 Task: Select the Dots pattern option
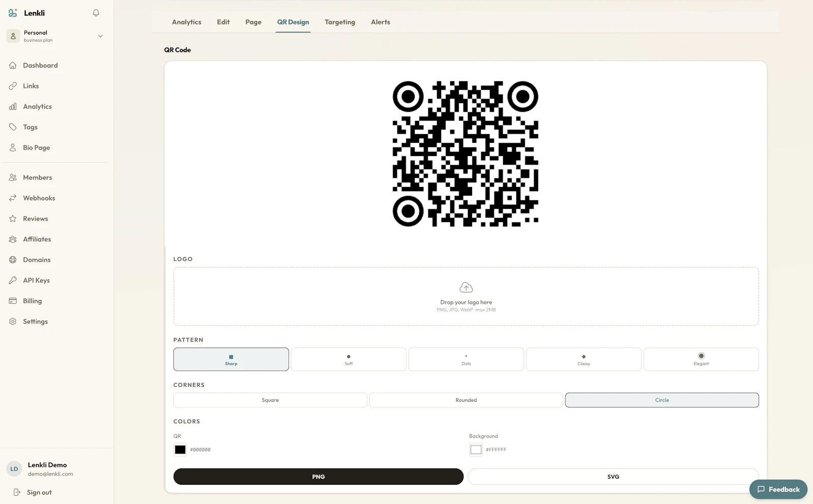(466, 359)
